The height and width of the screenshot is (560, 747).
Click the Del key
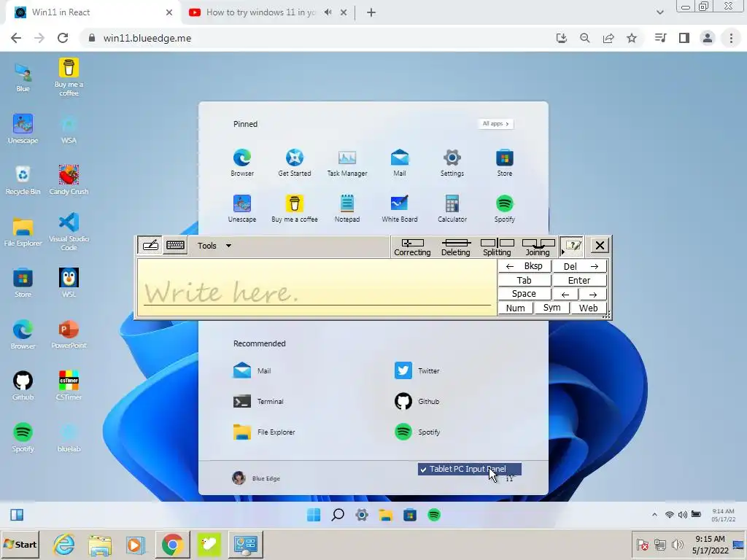pos(580,266)
